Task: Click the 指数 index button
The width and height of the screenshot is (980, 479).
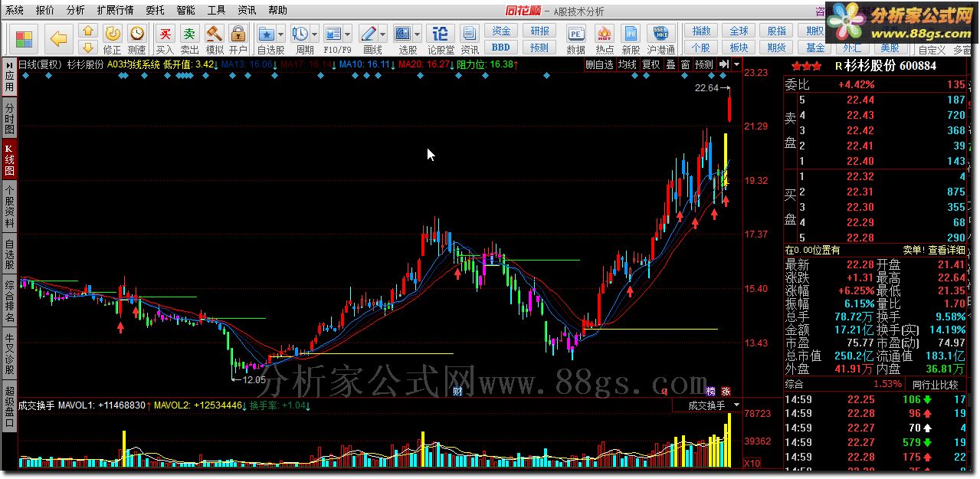Action: [x=701, y=31]
